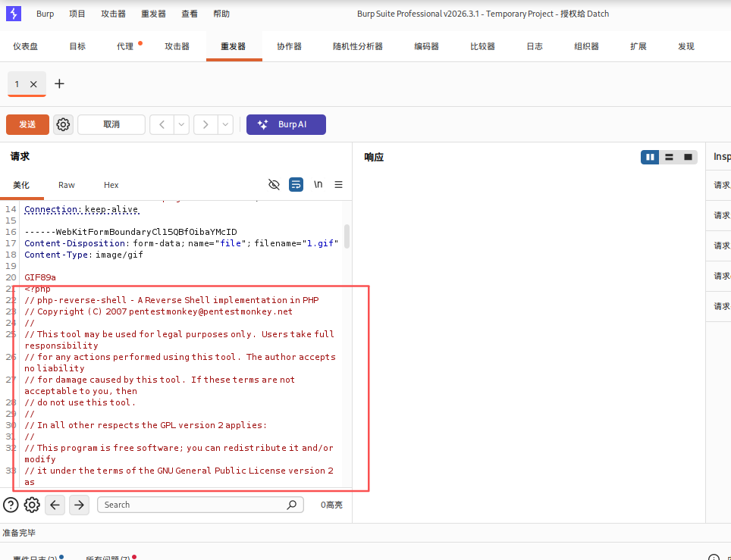
Task: Click the 0高亮 highlight count
Action: [331, 505]
